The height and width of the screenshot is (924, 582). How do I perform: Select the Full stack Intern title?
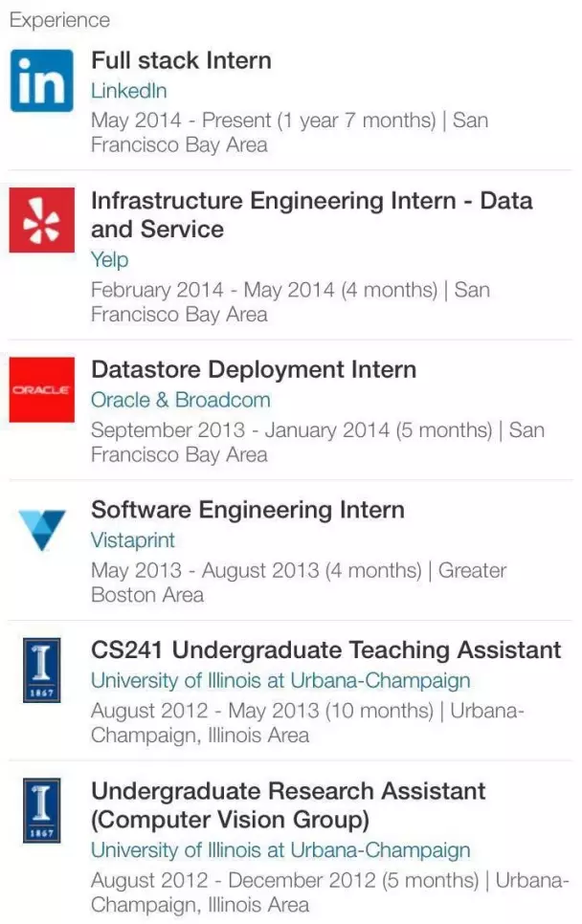(x=181, y=60)
